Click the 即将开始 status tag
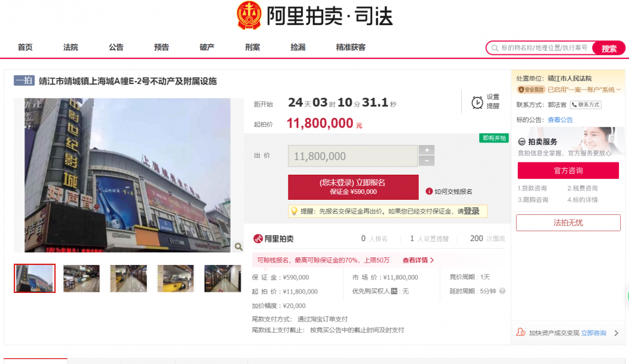The height and width of the screenshot is (364, 629). (x=494, y=138)
